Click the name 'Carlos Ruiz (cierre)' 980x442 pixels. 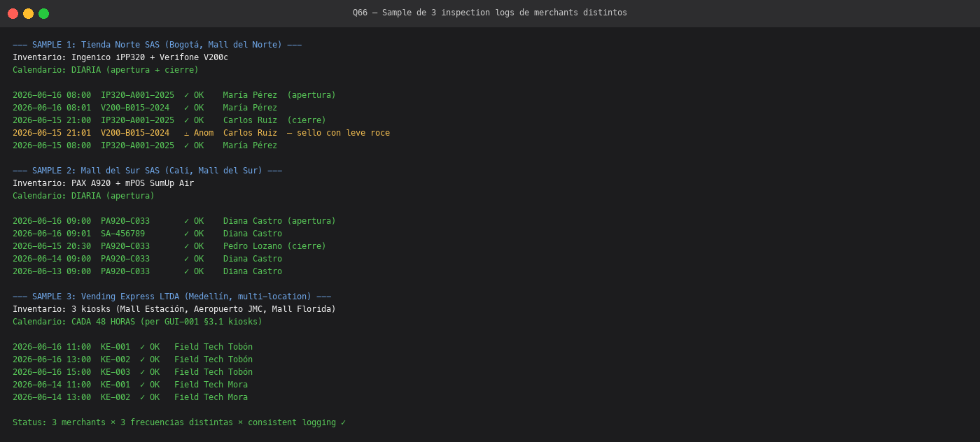[274, 120]
